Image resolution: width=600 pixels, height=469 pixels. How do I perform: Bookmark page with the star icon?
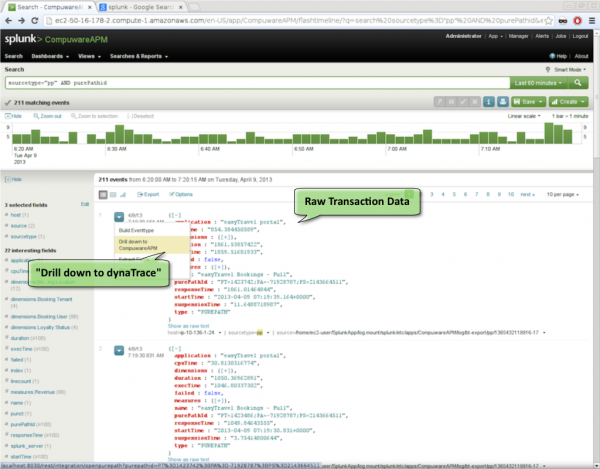(548, 21)
